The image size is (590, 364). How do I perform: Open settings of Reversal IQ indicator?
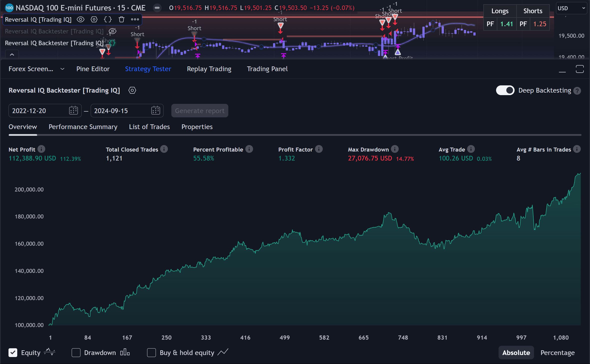pyautogui.click(x=94, y=19)
